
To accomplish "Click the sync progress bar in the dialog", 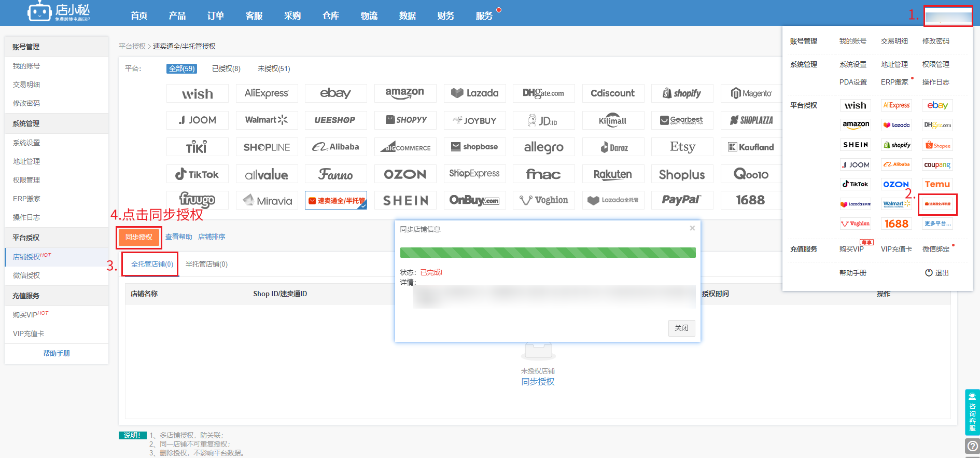I will point(548,253).
